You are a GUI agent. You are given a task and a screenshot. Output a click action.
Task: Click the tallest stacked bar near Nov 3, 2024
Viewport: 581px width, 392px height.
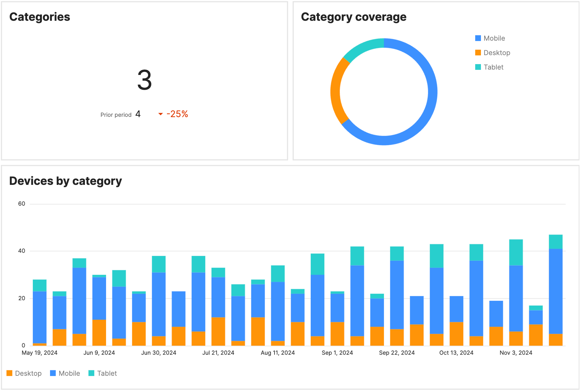(556, 286)
